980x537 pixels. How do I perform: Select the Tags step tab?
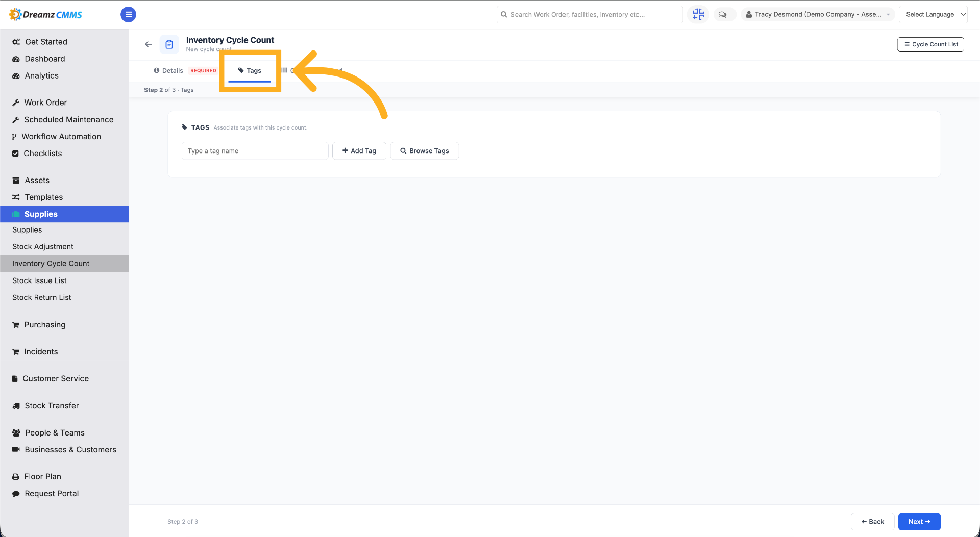click(x=250, y=71)
